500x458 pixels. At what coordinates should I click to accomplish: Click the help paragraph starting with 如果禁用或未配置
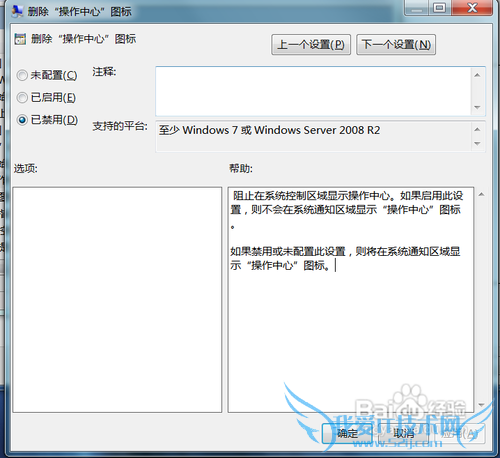(x=345, y=258)
